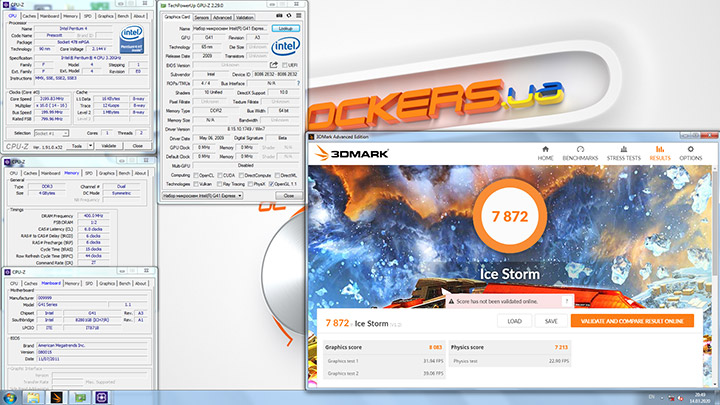Toggle the Ray Tracing checkbox
Screen dimensions: 720x405
(x=220, y=184)
